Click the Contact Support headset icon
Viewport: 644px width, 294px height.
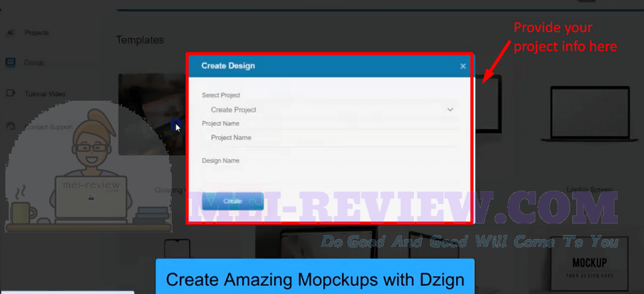(11, 126)
